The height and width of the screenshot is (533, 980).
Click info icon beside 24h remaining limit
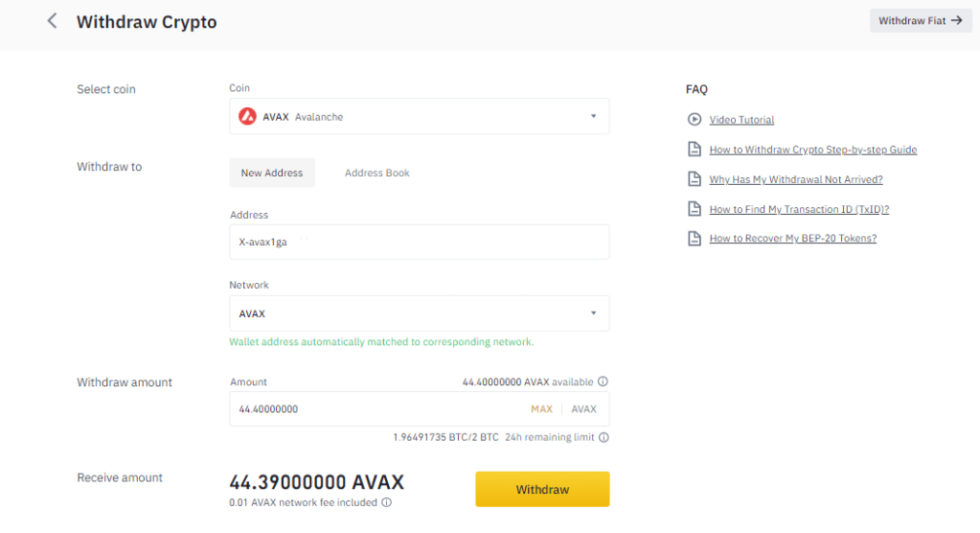[x=604, y=437]
